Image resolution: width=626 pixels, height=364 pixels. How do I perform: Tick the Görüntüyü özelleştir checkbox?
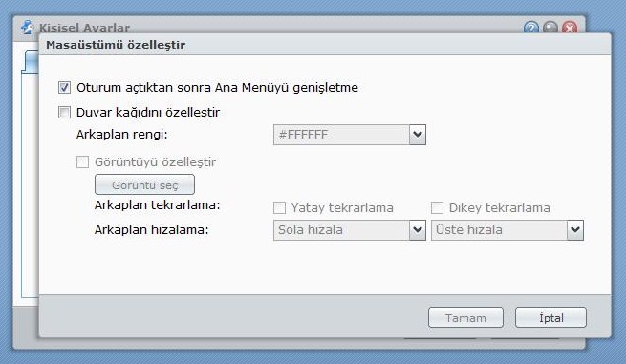[82, 162]
